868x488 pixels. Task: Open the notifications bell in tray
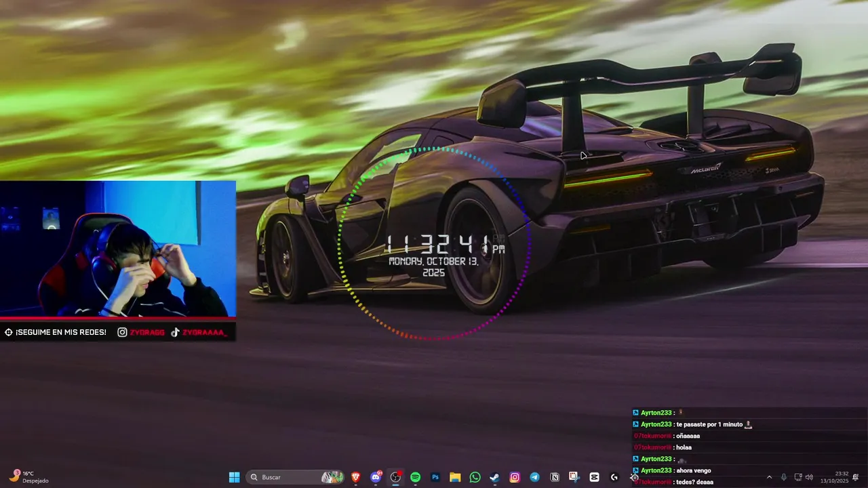pyautogui.click(x=856, y=477)
